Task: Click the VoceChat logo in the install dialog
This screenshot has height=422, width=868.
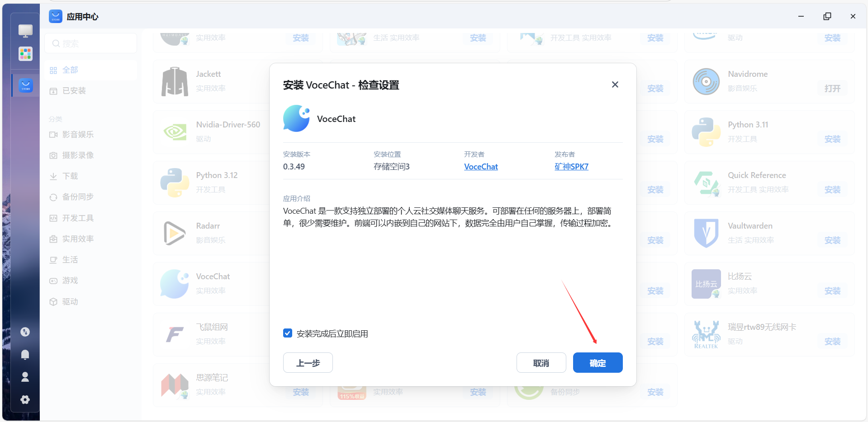Action: (296, 118)
